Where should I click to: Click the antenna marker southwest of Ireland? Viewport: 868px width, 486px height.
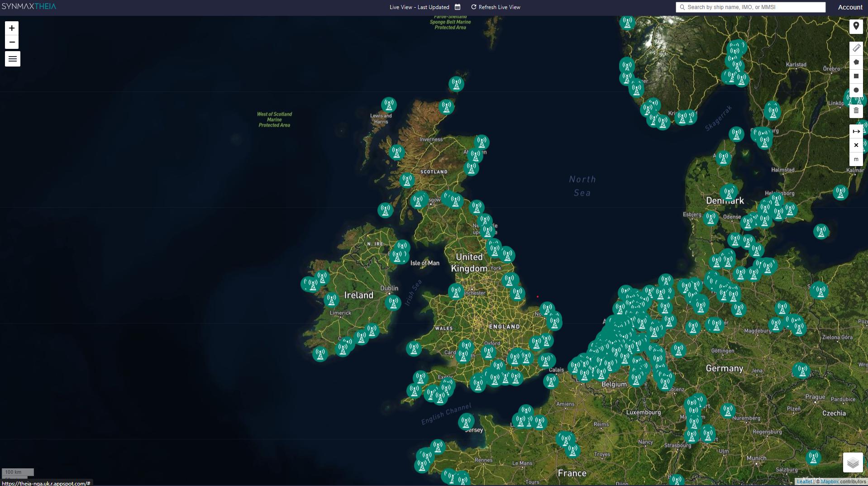320,353
